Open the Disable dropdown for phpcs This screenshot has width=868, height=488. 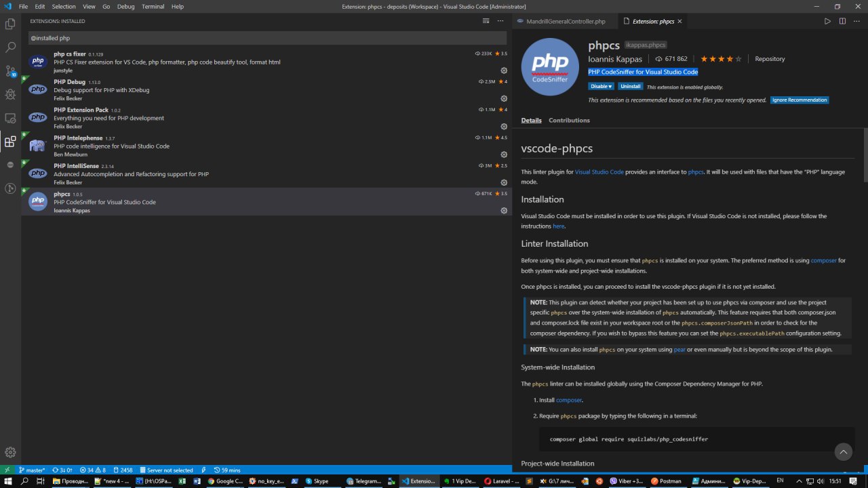click(601, 86)
